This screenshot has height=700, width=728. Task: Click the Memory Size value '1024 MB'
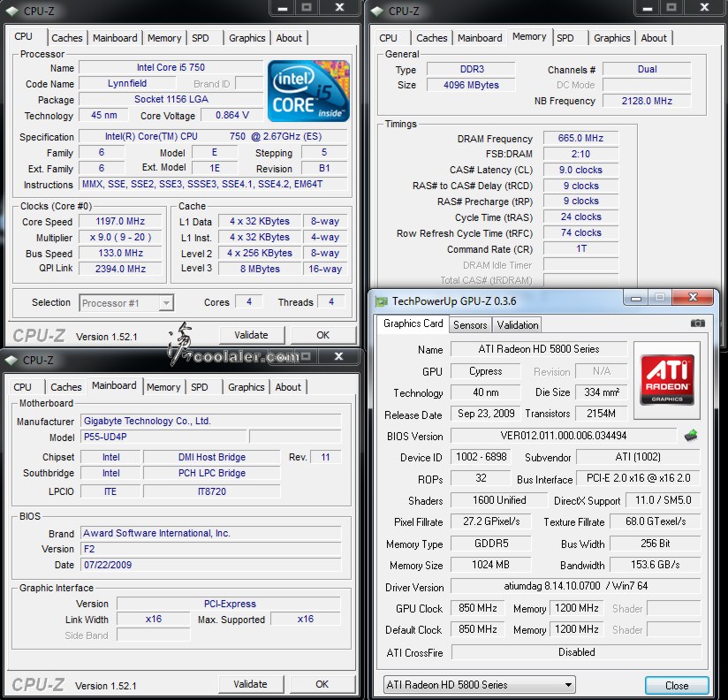pyautogui.click(x=490, y=565)
